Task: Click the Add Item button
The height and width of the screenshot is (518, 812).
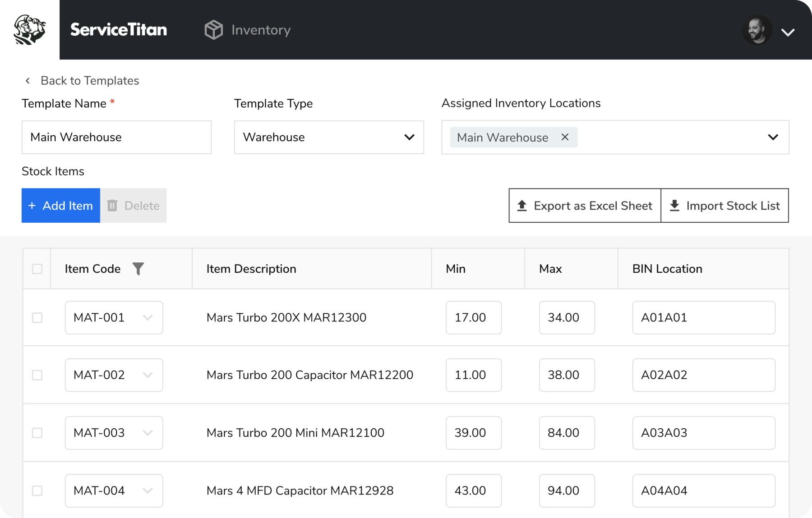Action: [x=60, y=205]
